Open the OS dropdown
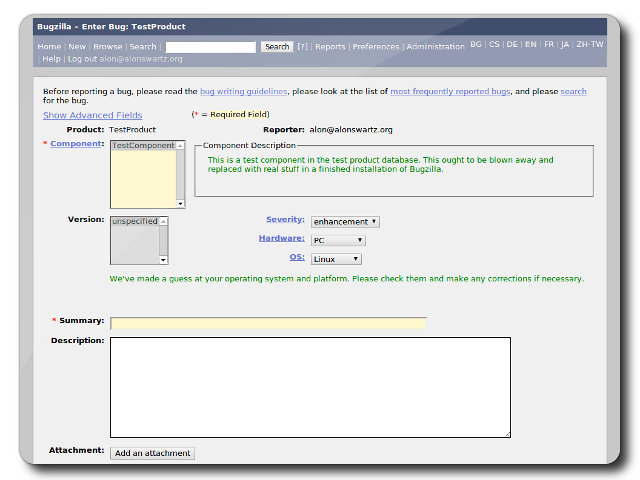This screenshot has height=480, width=640. pyautogui.click(x=336, y=259)
